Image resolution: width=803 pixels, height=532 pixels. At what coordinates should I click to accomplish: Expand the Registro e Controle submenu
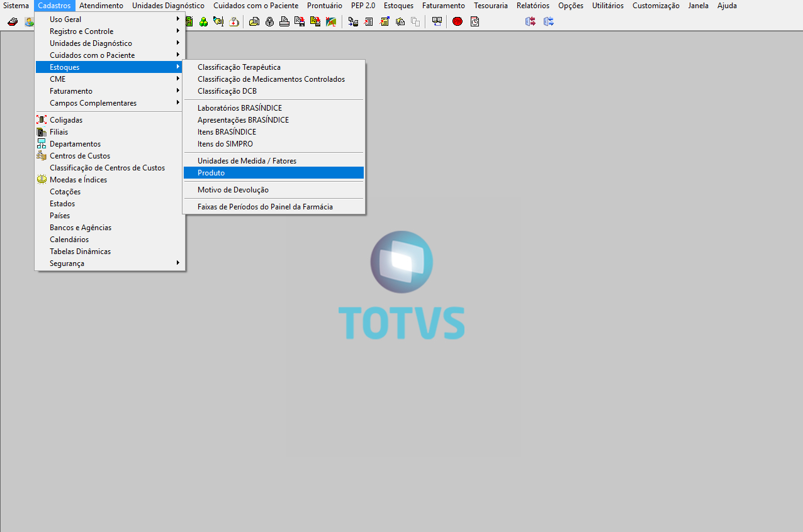(110, 31)
